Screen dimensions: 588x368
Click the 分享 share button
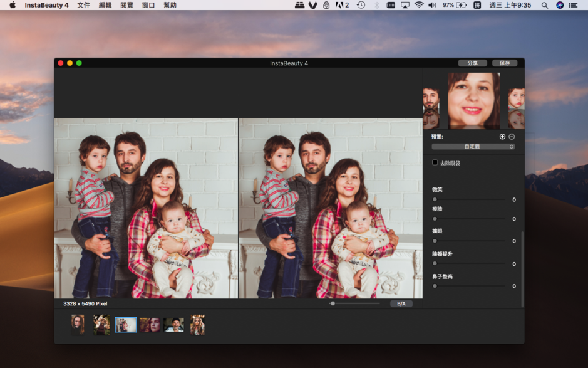tap(474, 63)
